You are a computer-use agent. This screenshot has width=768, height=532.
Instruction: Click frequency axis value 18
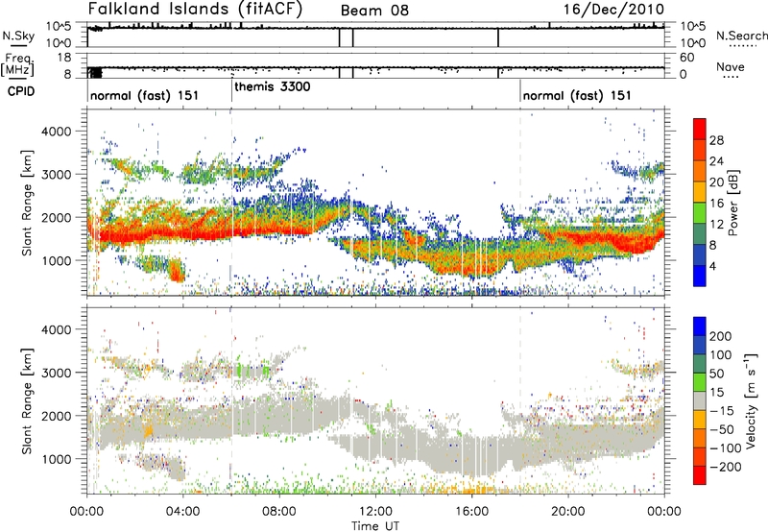tap(64, 58)
